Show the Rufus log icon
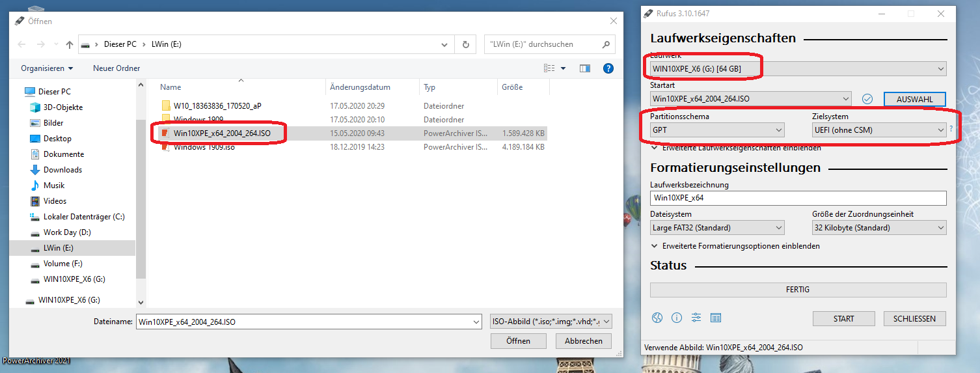This screenshot has width=980, height=373. click(716, 318)
